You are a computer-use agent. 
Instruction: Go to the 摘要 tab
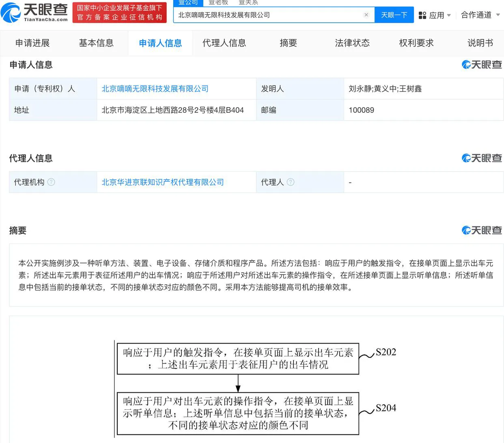point(289,43)
